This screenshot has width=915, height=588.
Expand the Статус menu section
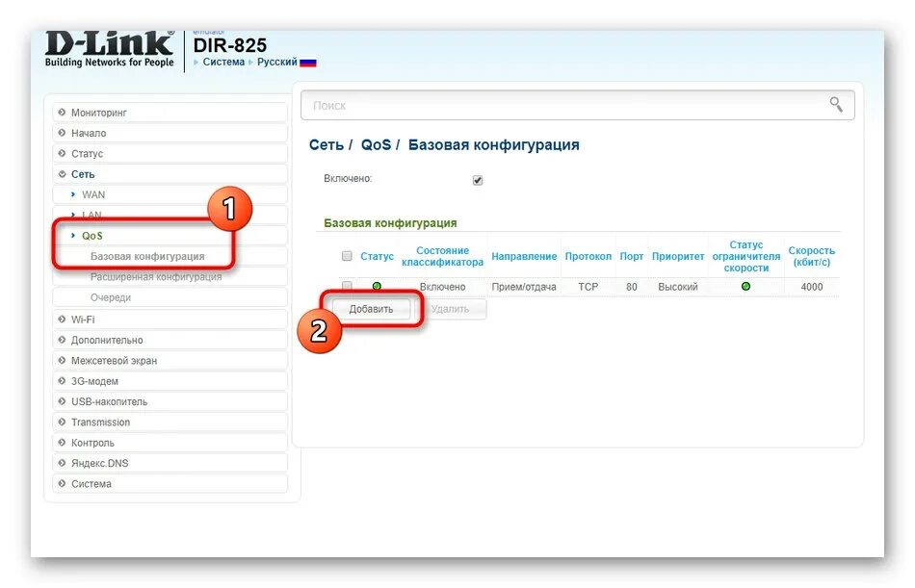(x=170, y=153)
